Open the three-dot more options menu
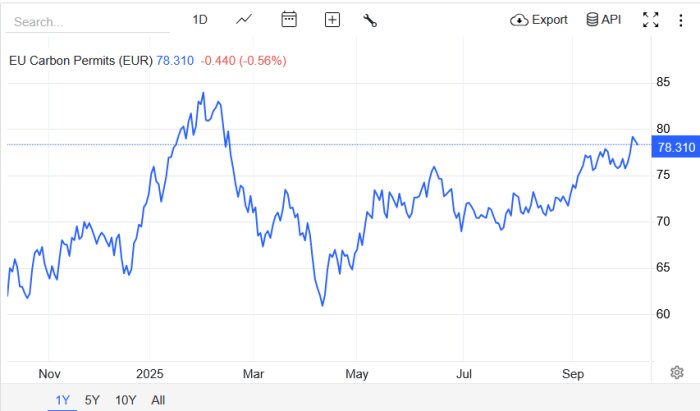Screen dimensions: 700x411 [x=681, y=19]
